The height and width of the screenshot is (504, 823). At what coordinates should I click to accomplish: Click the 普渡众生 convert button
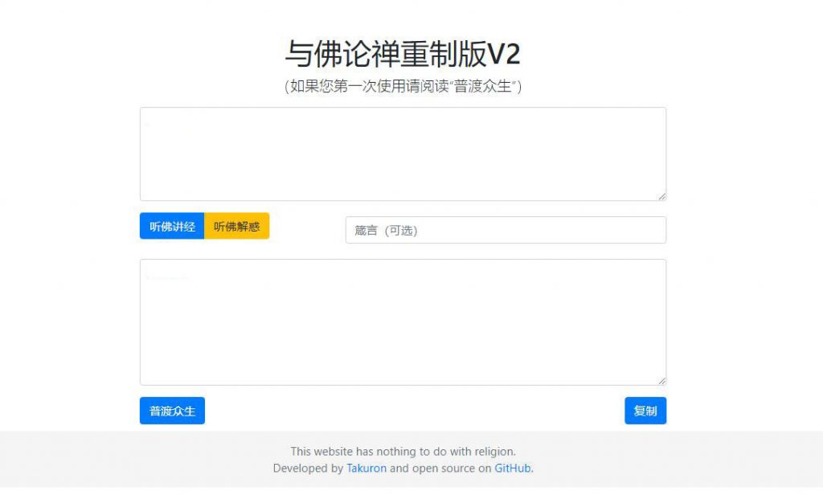click(x=172, y=411)
